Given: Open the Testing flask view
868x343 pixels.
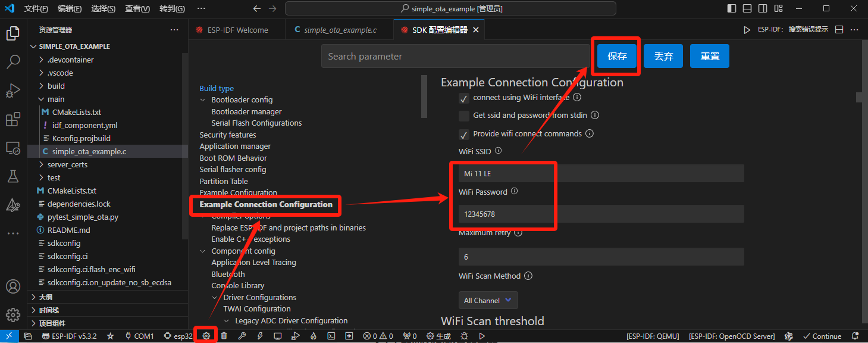Looking at the screenshot, I should pos(13,177).
